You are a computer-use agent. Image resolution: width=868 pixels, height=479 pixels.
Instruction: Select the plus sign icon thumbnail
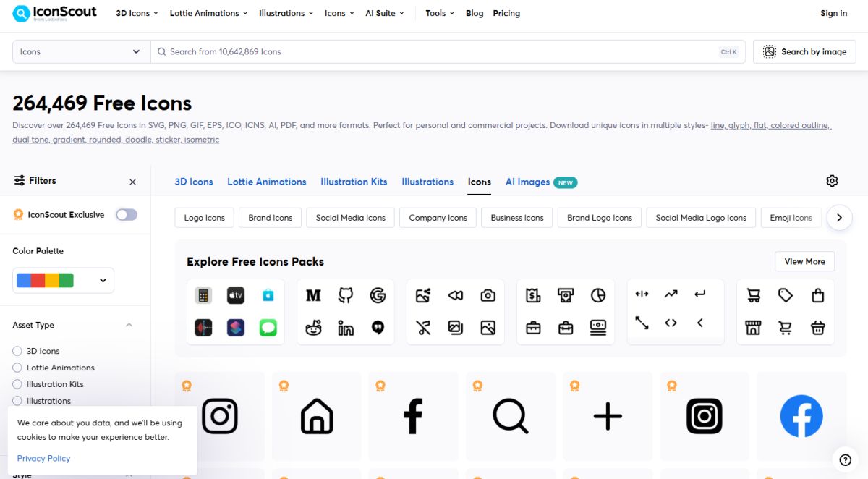(607, 416)
